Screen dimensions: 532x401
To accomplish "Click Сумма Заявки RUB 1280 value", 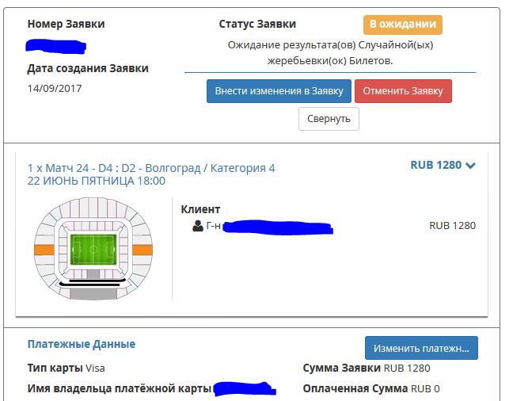I will 407,368.
